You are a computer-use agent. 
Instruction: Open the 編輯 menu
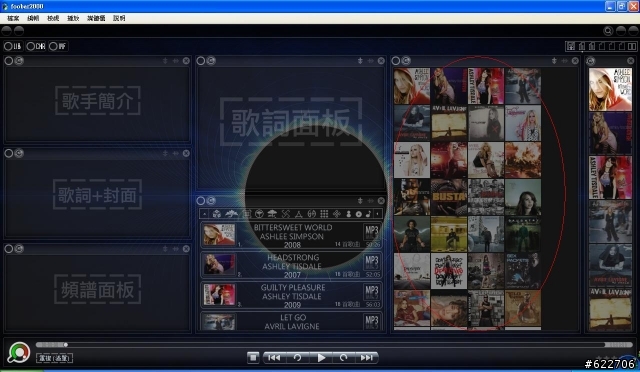pos(33,18)
